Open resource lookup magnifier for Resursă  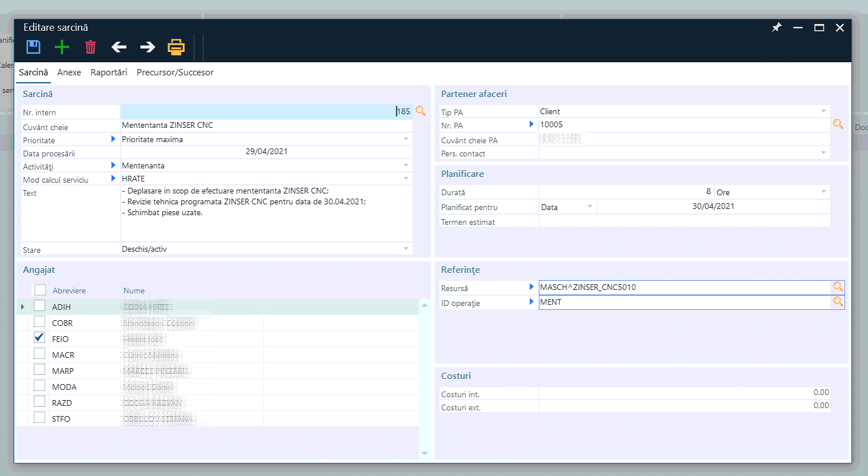click(838, 287)
